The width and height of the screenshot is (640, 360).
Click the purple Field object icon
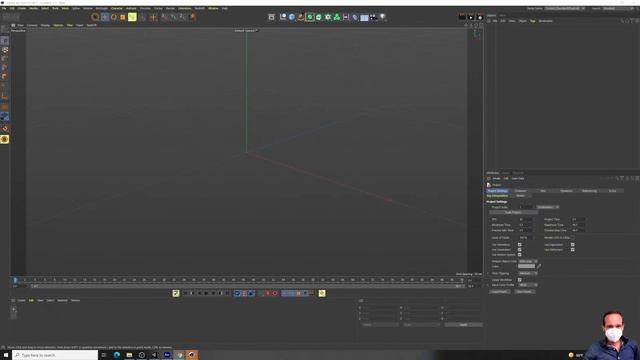pos(346,17)
